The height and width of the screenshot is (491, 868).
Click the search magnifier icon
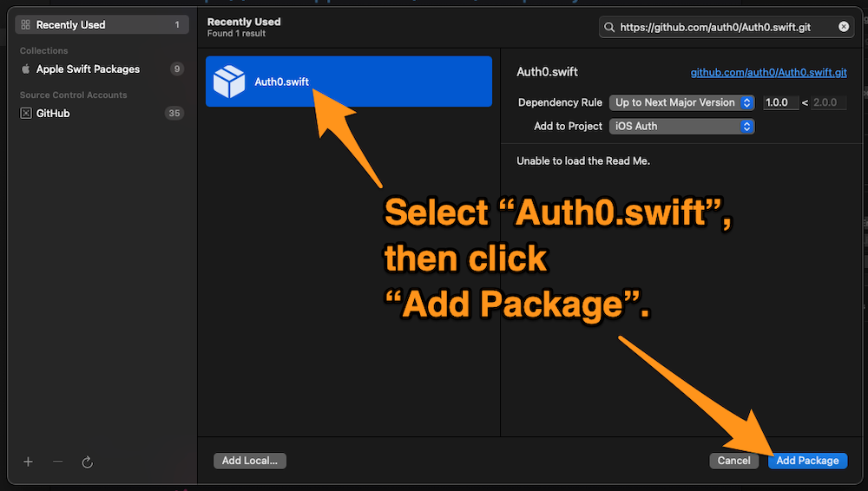point(609,27)
